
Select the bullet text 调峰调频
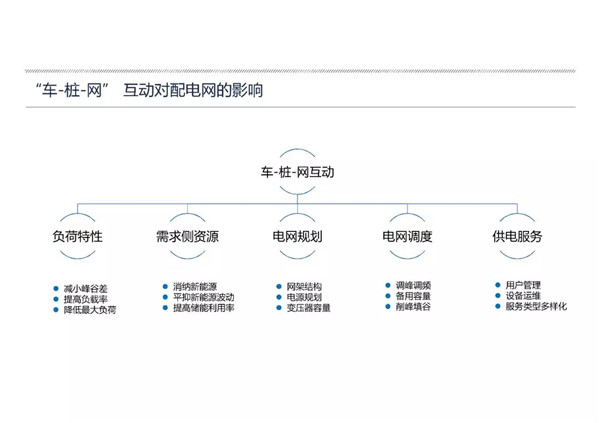(414, 286)
